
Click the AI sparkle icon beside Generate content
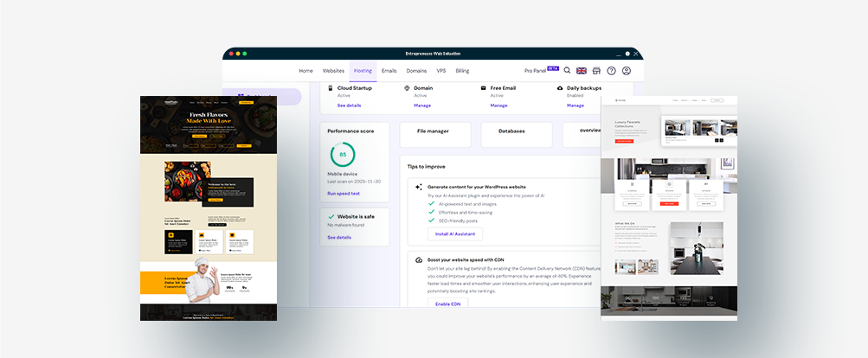[419, 187]
